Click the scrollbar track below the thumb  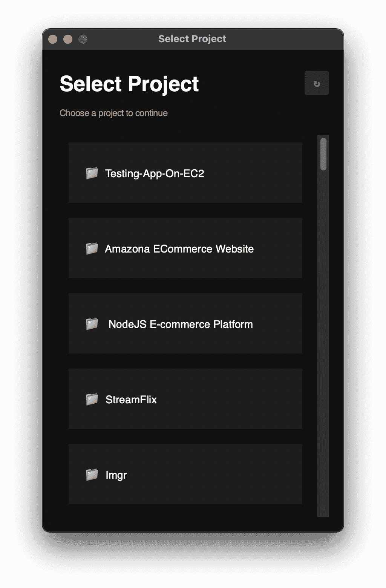[322, 339]
